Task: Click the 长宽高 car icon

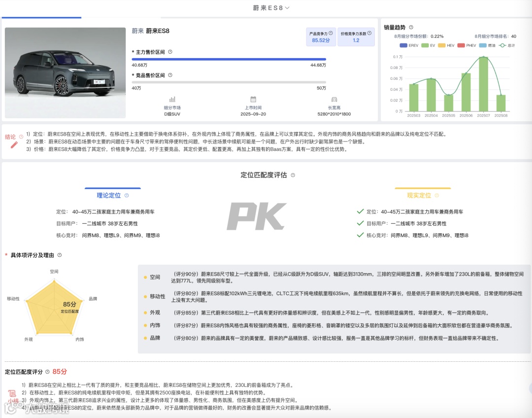Action: click(334, 99)
